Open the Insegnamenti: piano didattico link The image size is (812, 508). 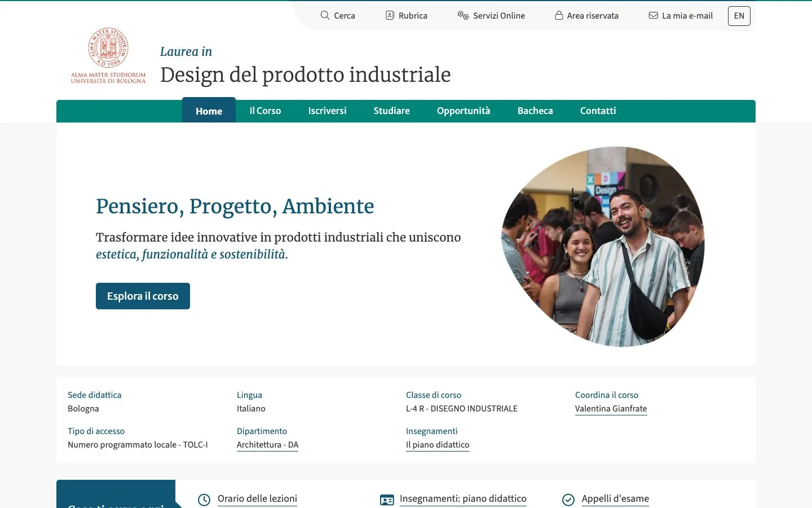click(x=463, y=498)
